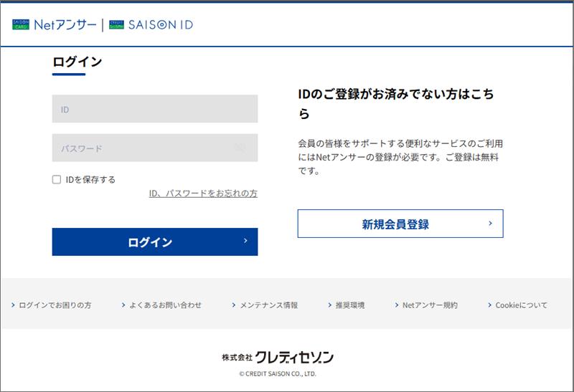
Task: Click the パスワード input field
Action: click(x=155, y=148)
